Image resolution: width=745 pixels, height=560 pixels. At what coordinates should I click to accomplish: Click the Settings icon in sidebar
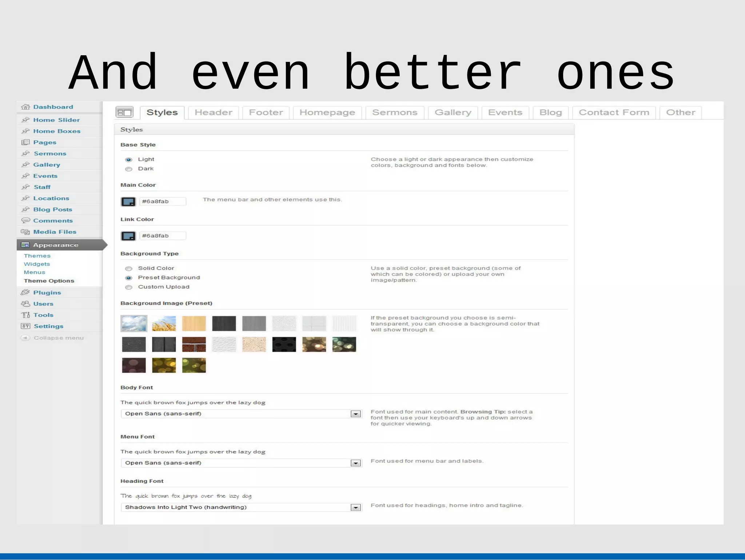pos(25,326)
